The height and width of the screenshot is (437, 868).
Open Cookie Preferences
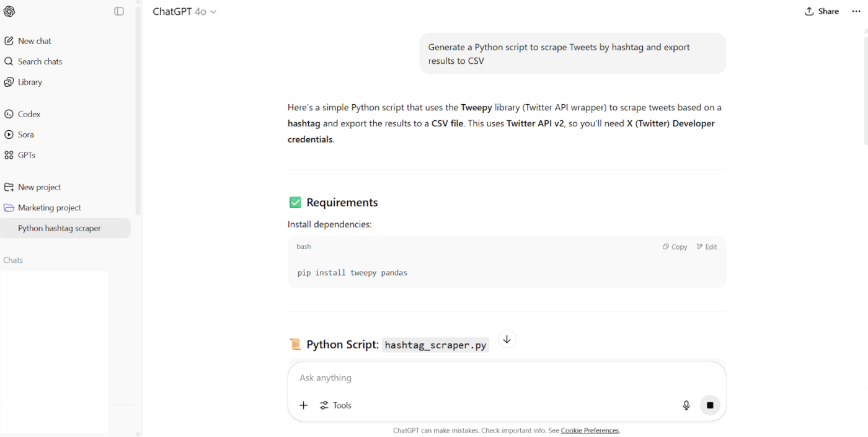pyautogui.click(x=590, y=430)
